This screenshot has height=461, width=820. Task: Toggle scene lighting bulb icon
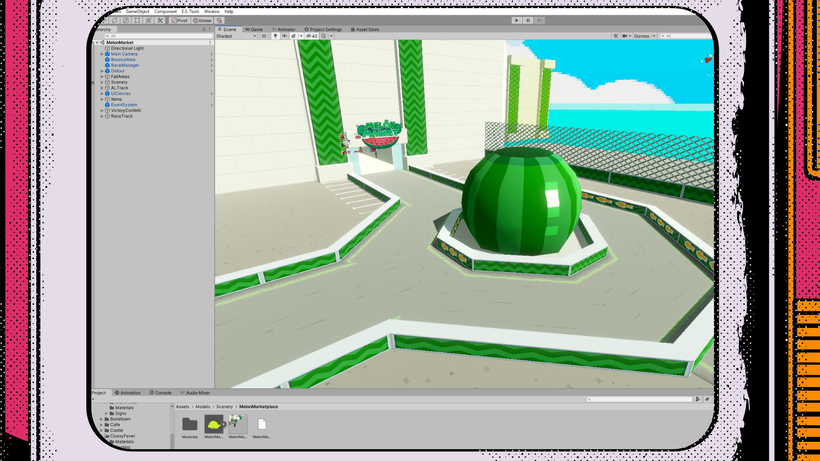point(275,36)
